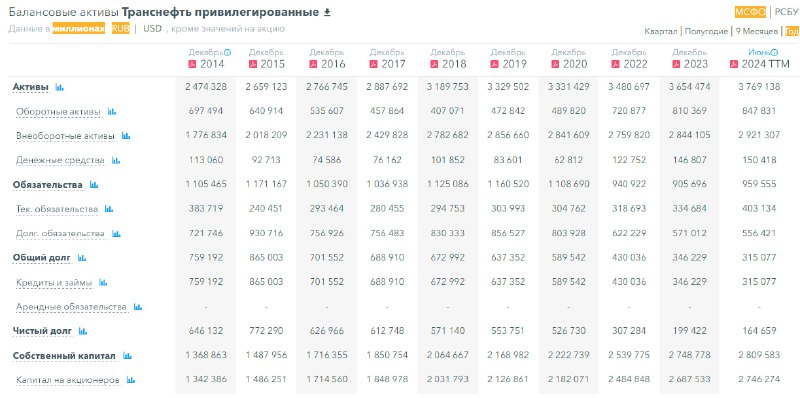Download data icon after Транснефть привилегированные

(328, 12)
